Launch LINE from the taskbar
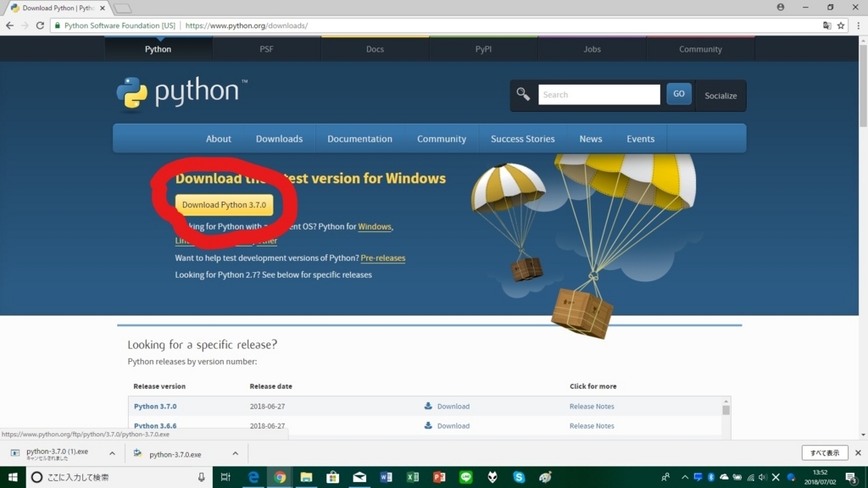Viewport: 868px width, 488px height. [x=466, y=477]
